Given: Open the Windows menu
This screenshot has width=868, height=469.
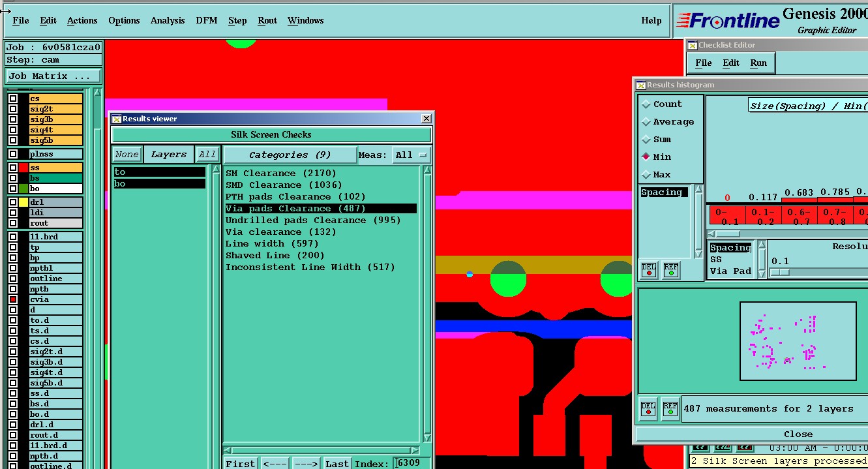Looking at the screenshot, I should [306, 20].
